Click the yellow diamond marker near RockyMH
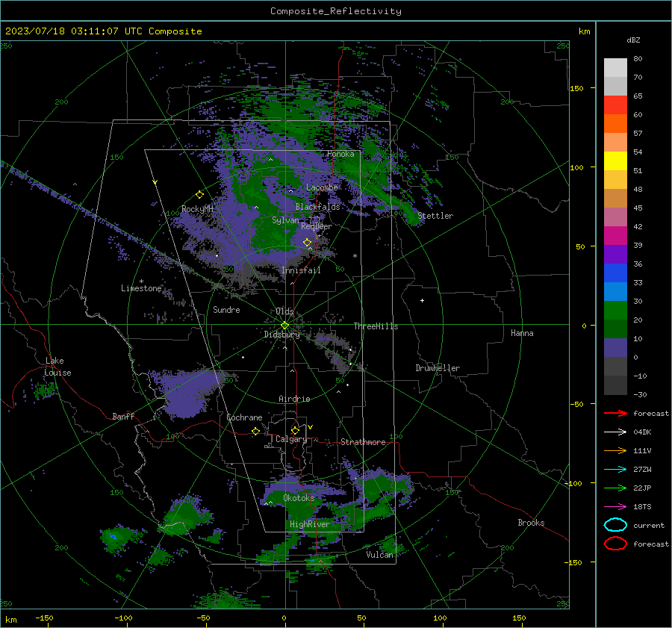 [199, 195]
